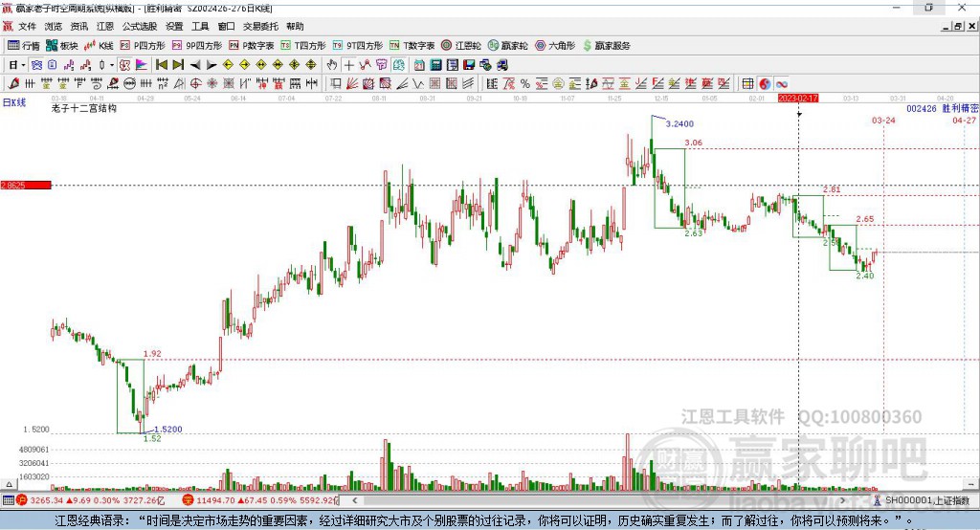980x530 pixels.
Task: Select the red pencil drawing tool
Action: pyautogui.click(x=13, y=84)
